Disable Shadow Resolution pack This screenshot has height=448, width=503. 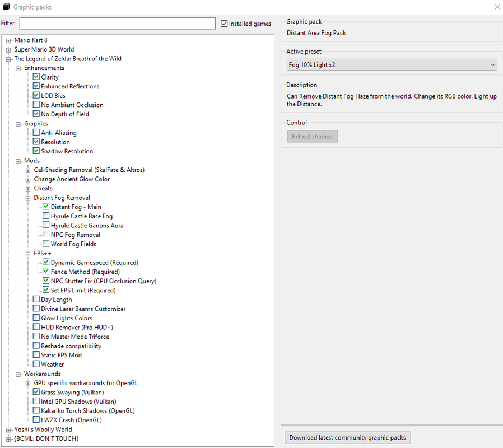tap(36, 151)
